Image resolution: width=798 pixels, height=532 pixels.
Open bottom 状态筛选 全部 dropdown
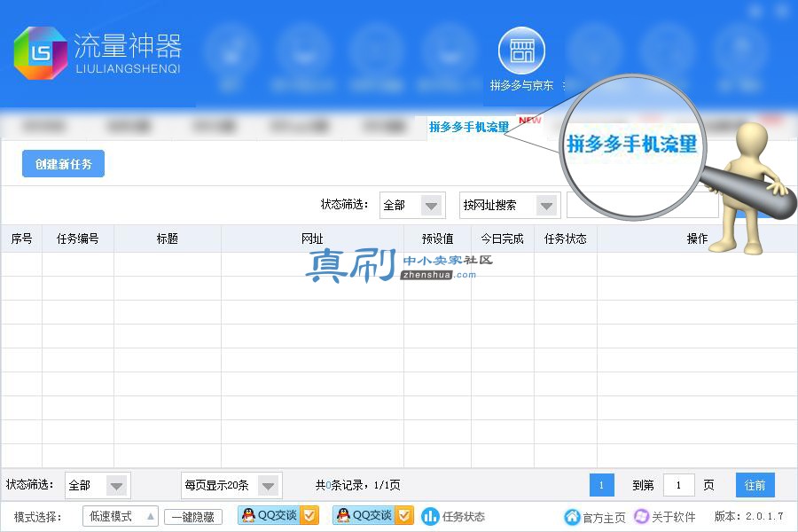pyautogui.click(x=116, y=486)
